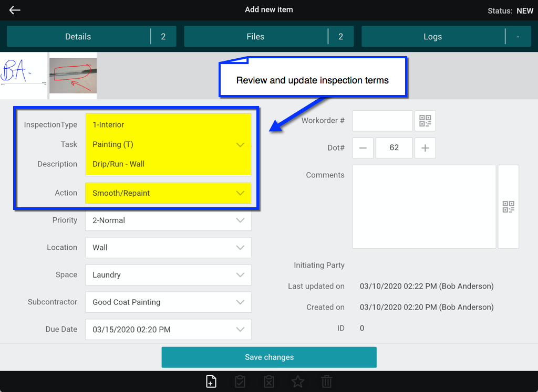Open the Task dropdown showing Painting (T)

point(168,144)
